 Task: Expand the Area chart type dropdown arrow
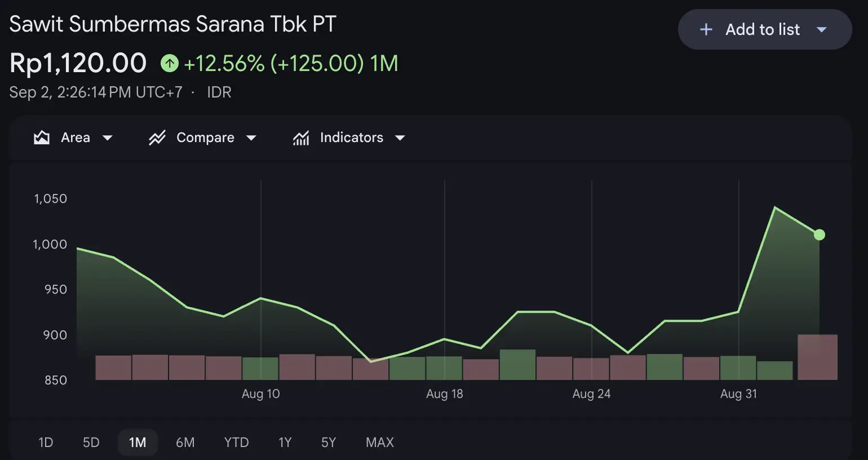(107, 138)
